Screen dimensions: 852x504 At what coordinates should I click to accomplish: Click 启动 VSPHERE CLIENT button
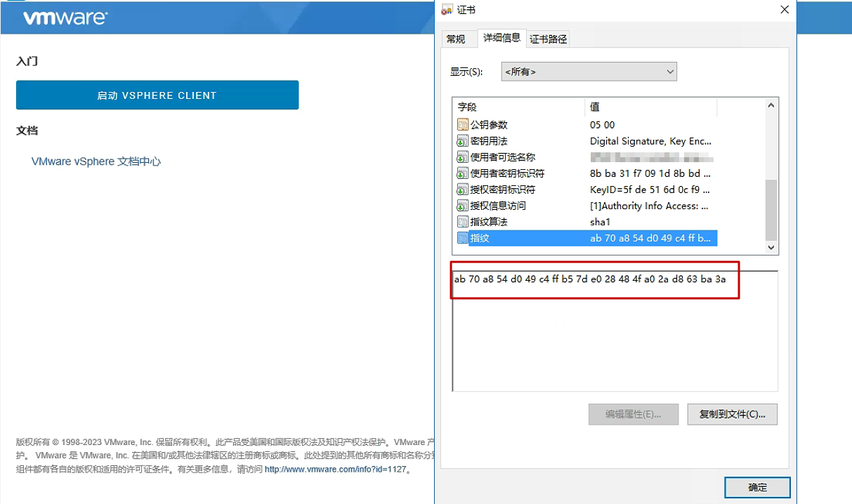[157, 95]
